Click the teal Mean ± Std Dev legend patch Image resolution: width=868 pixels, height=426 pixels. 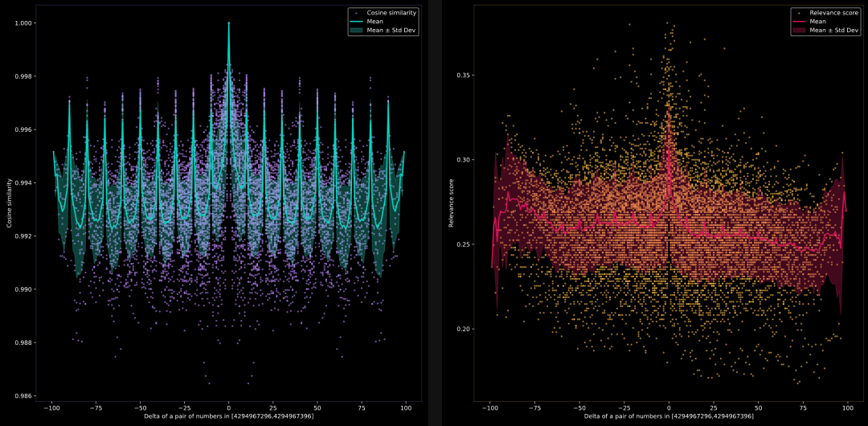click(356, 31)
